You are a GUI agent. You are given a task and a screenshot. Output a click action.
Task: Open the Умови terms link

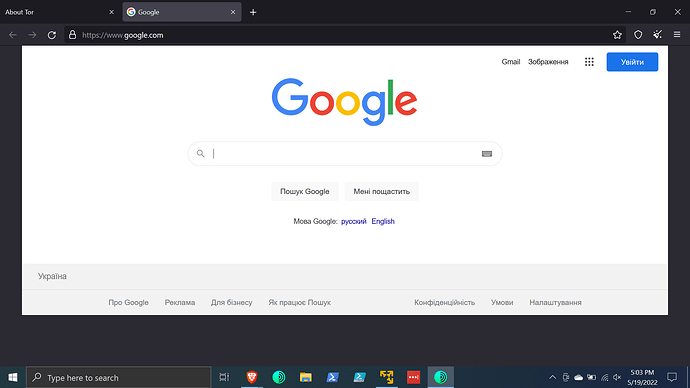pyautogui.click(x=502, y=303)
